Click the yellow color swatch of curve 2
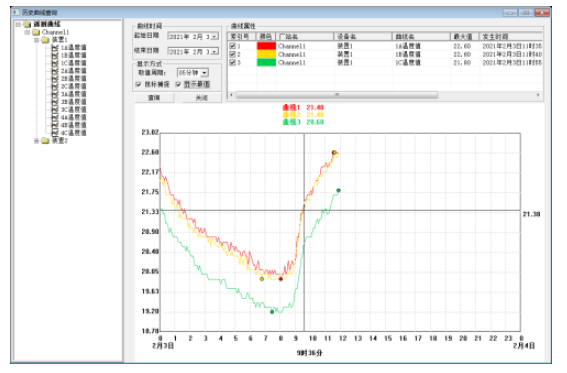Image resolution: width=567 pixels, height=373 pixels. [x=266, y=54]
